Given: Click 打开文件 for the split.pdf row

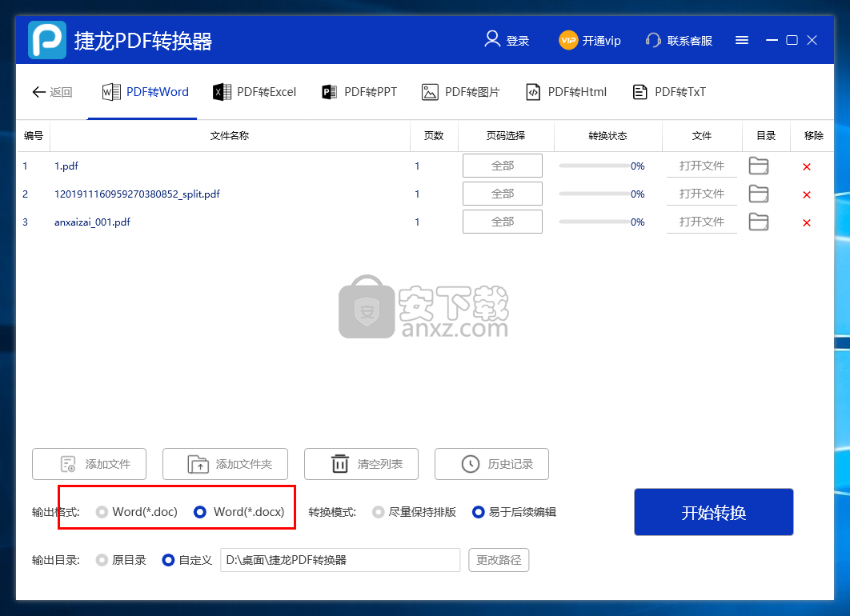Looking at the screenshot, I should 701,194.
